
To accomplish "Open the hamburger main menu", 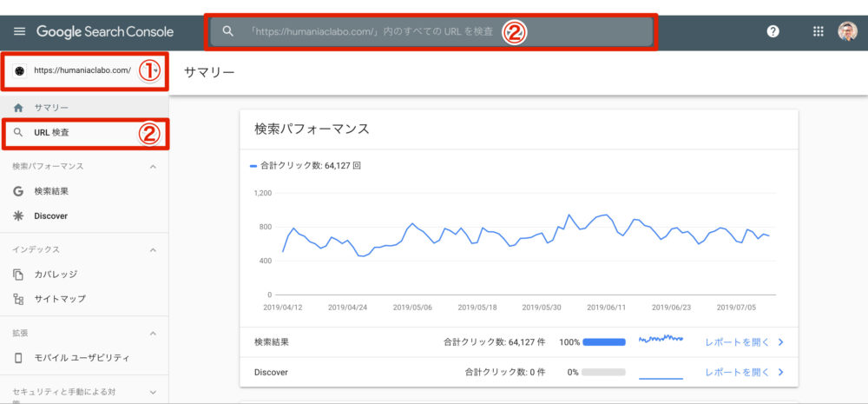I will (x=19, y=31).
